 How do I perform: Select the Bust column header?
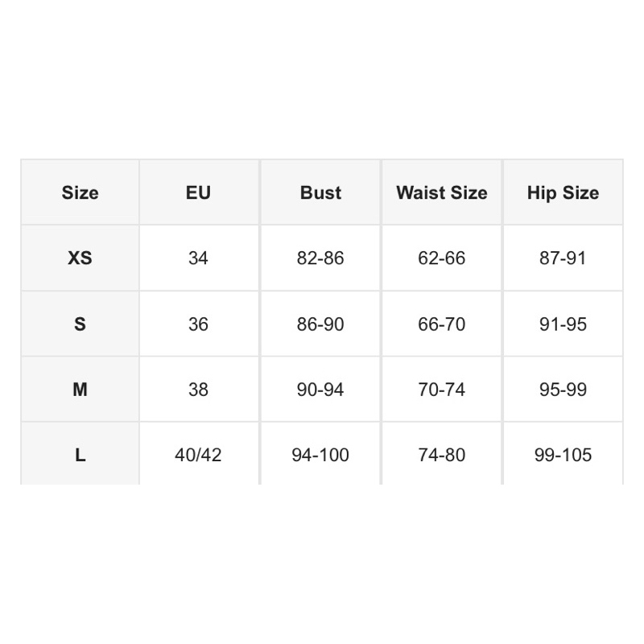point(320,192)
